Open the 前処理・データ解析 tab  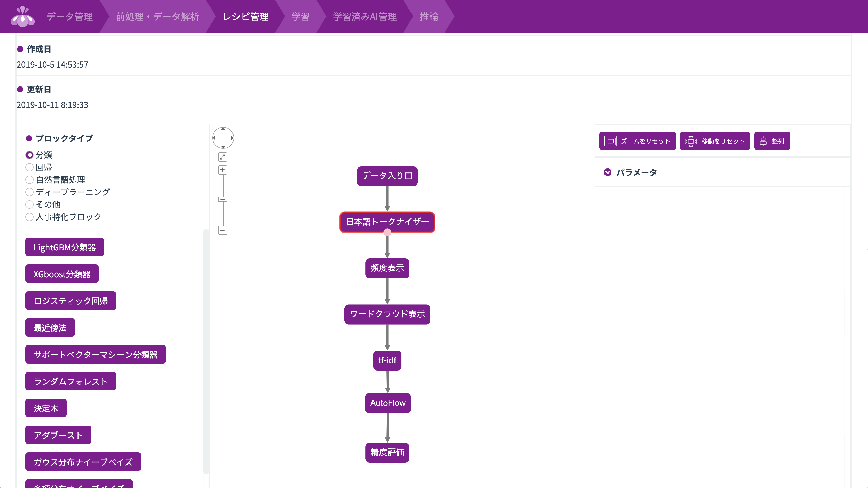pyautogui.click(x=157, y=17)
